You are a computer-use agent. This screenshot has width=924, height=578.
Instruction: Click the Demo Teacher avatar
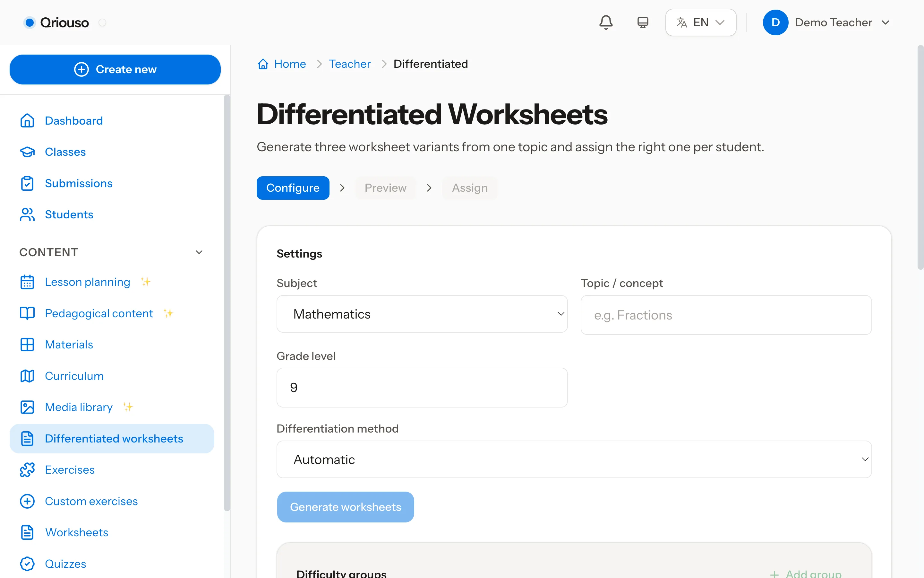coord(775,22)
